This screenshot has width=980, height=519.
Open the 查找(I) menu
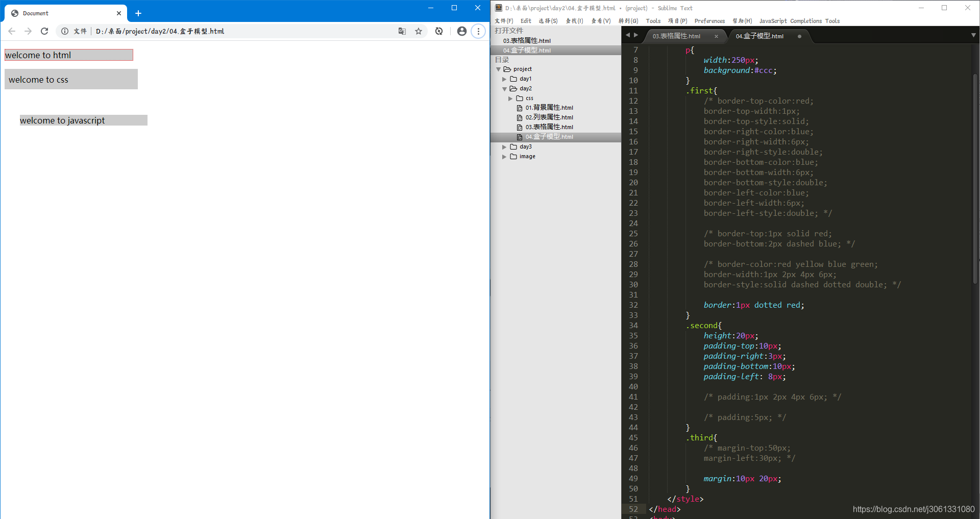pos(574,21)
